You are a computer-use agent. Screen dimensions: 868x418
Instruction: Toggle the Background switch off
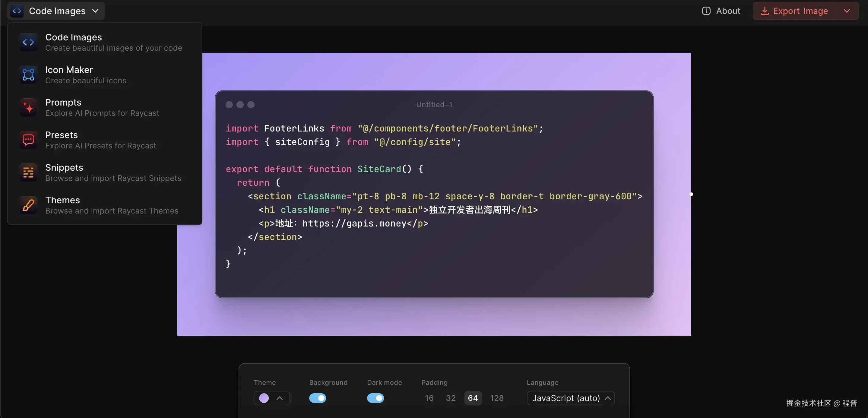tap(317, 398)
